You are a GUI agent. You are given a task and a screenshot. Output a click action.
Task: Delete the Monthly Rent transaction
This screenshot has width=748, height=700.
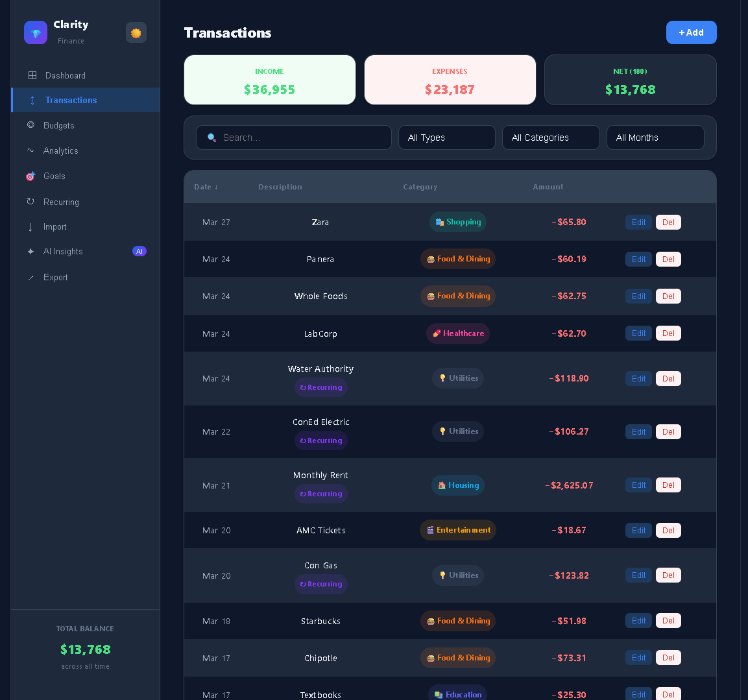pos(668,485)
